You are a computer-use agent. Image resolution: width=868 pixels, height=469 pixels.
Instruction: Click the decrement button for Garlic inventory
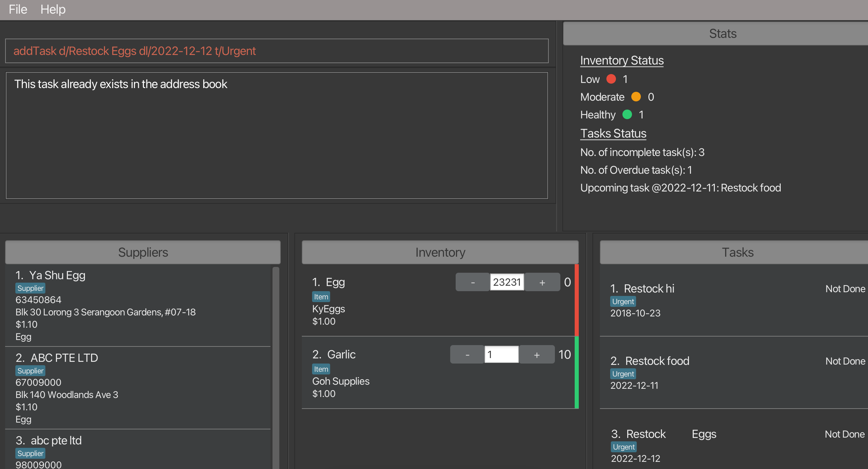pos(466,354)
